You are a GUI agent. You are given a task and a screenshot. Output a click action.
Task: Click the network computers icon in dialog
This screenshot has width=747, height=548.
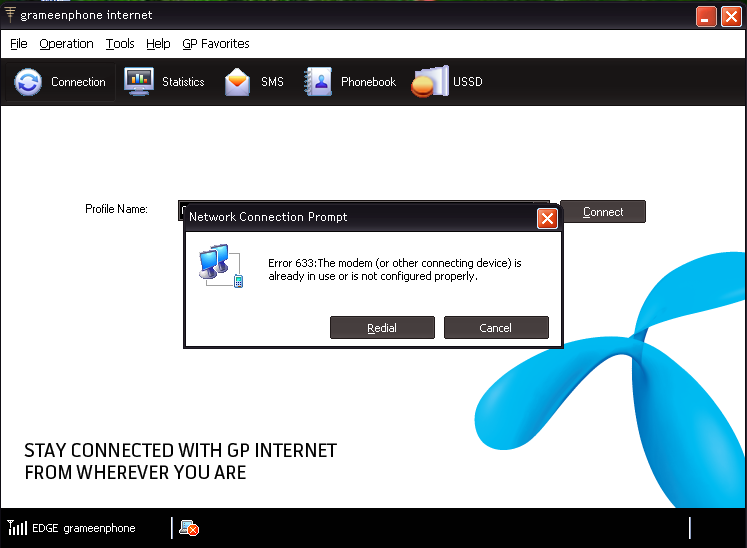(x=221, y=266)
